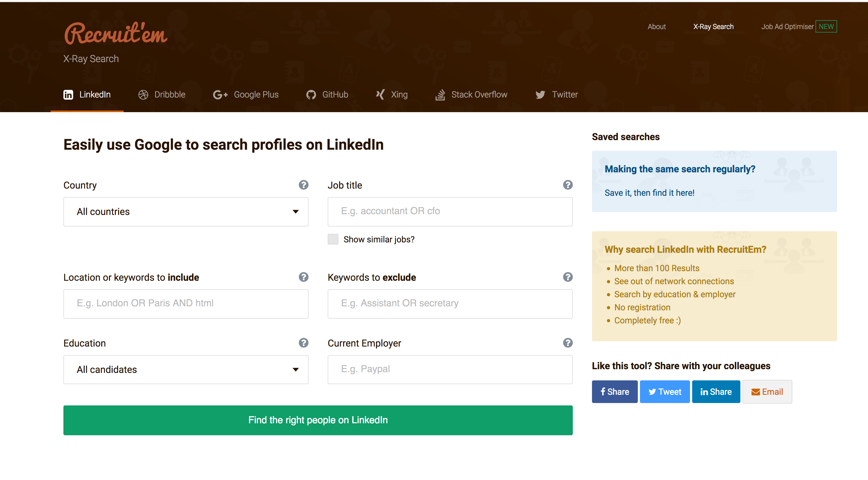This screenshot has width=868, height=480.
Task: Click the 'Saved searches' heading
Action: pos(626,137)
